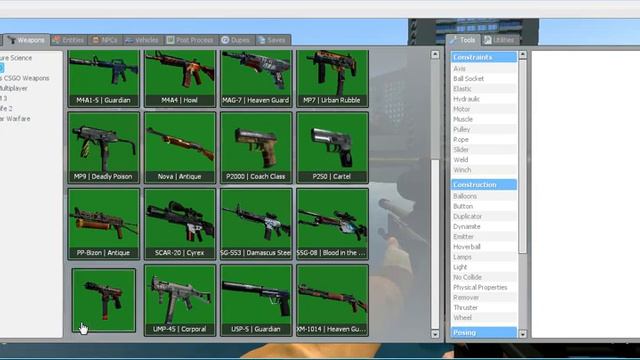640x360 pixels.
Task: Select the Ball Socket tool
Action: (x=484, y=78)
